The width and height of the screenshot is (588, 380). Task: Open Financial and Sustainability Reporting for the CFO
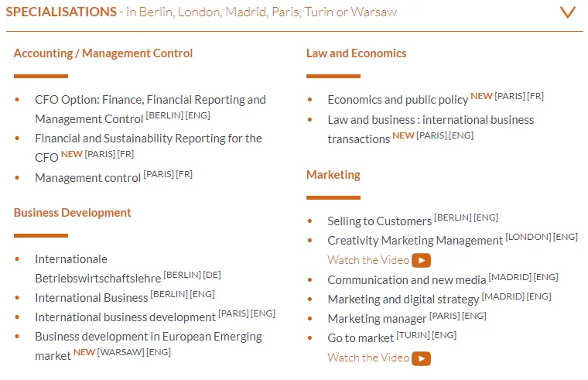pyautogui.click(x=149, y=139)
